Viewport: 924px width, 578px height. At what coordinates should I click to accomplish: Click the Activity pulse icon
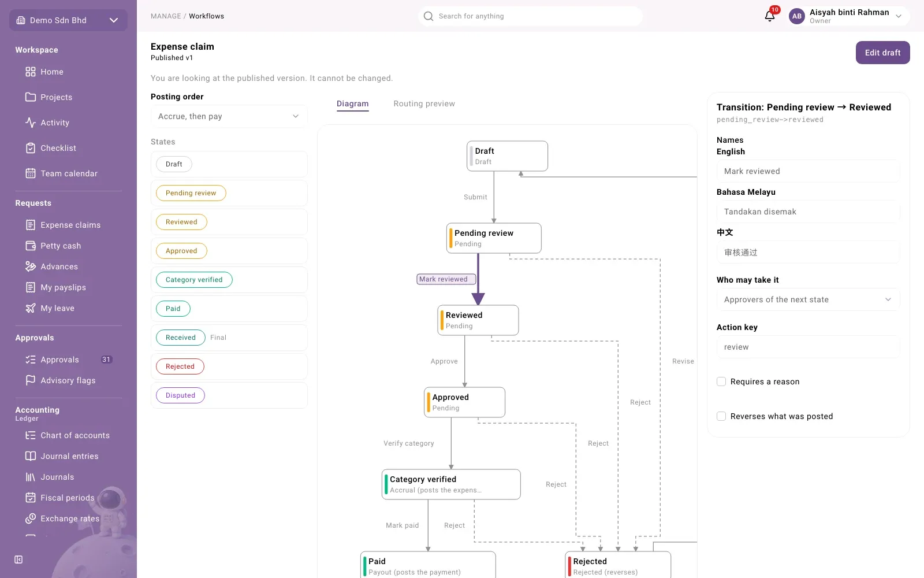[31, 123]
